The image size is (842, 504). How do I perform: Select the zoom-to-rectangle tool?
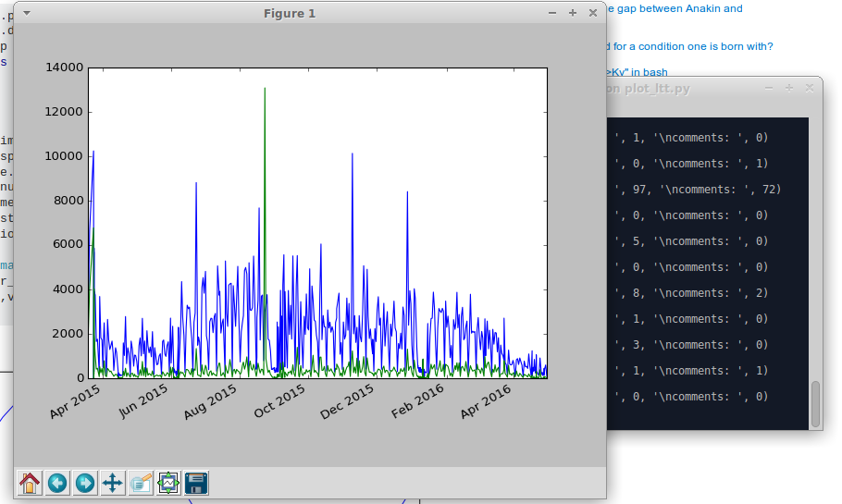(x=141, y=483)
